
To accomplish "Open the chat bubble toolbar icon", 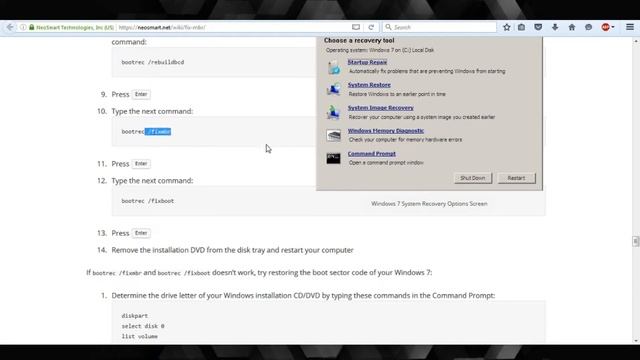I will coord(588,27).
